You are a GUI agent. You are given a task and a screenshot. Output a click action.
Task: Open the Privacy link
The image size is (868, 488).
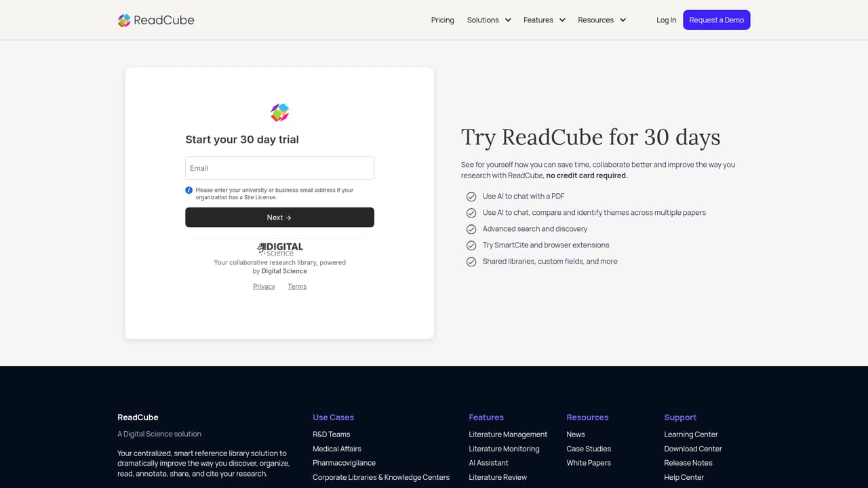[264, 287]
